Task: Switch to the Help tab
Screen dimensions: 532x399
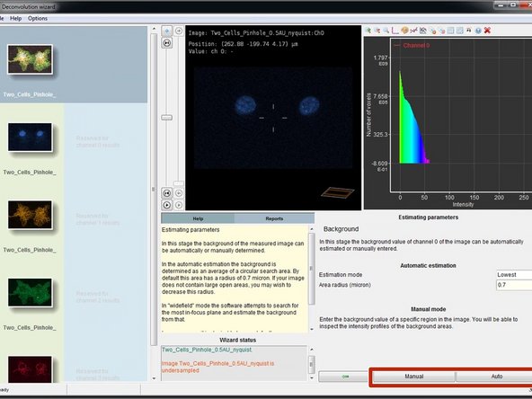Action: point(198,218)
